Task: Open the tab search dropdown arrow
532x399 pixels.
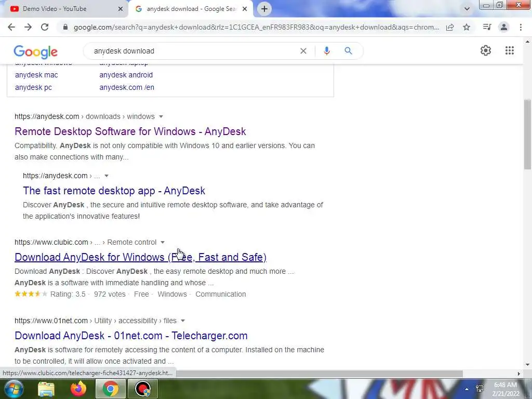Action: 467,9
